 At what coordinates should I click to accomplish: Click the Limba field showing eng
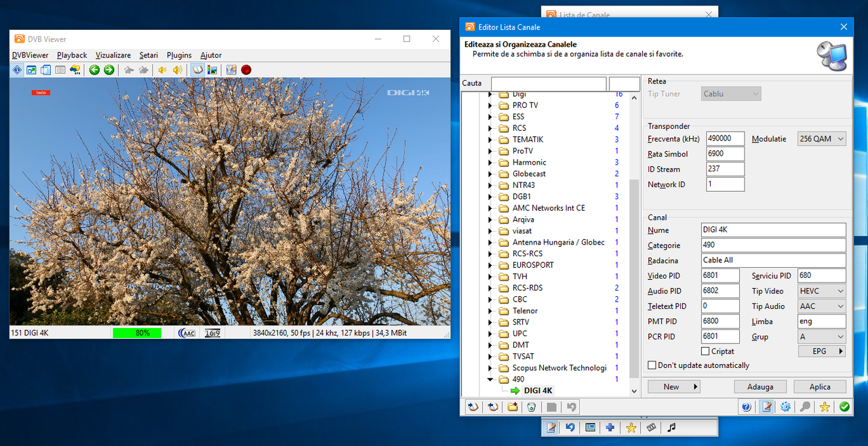coord(822,321)
